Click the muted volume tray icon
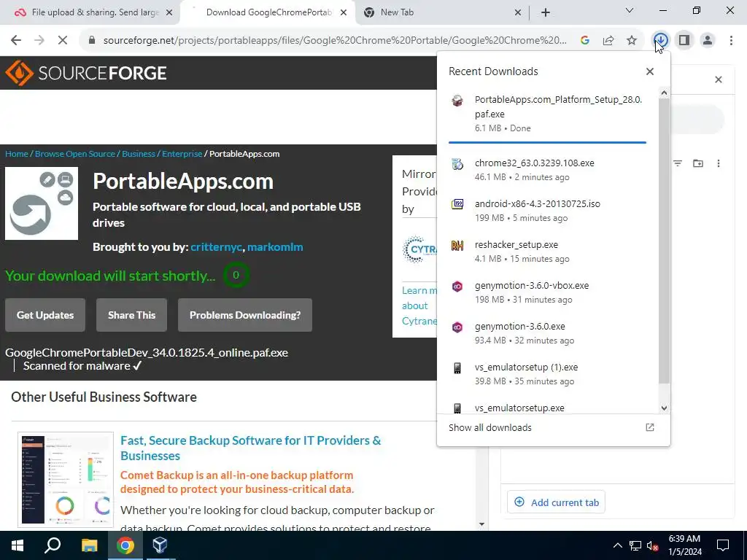 653,545
